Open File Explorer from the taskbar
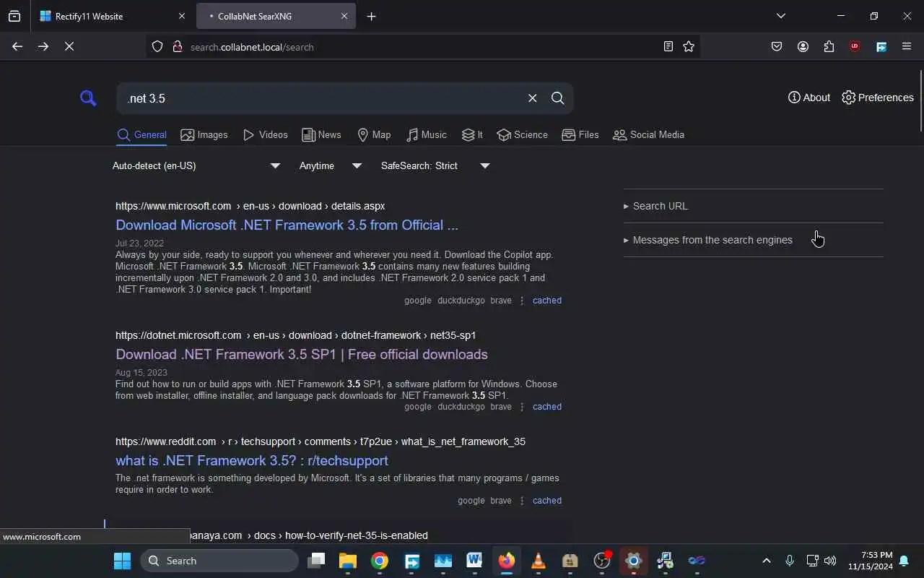This screenshot has width=924, height=578. pos(348,561)
